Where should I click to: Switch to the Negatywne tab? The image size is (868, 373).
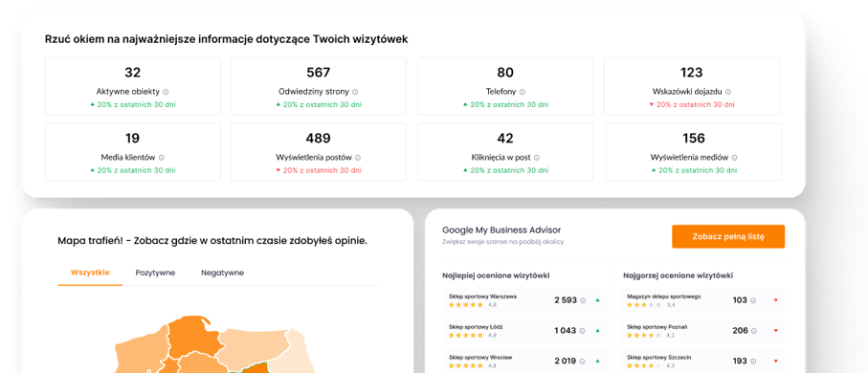tap(223, 273)
